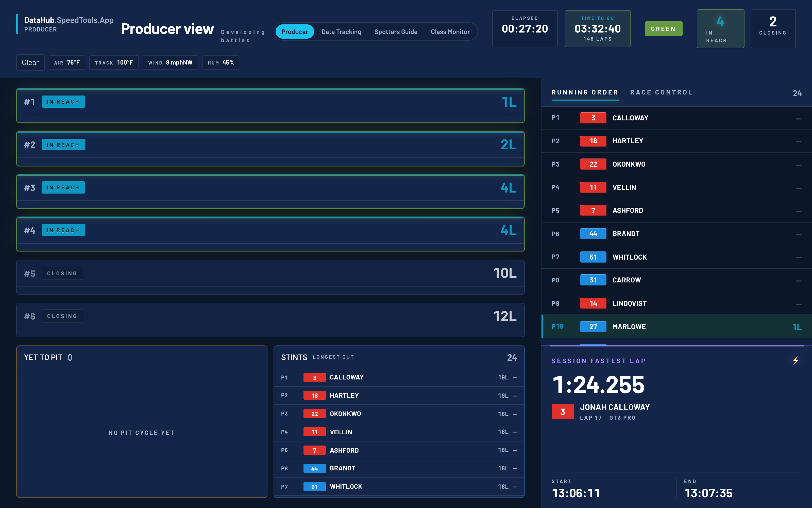Click the DataHub.SpeedTools.App logo text

point(69,20)
